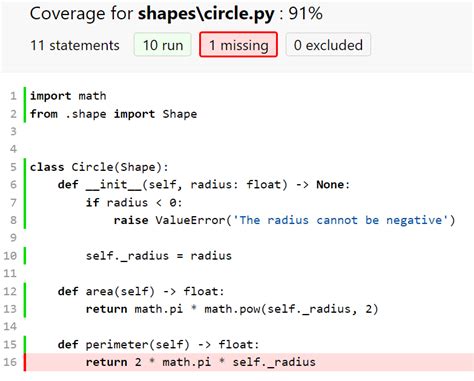Jump to line number 8

pos(13,220)
